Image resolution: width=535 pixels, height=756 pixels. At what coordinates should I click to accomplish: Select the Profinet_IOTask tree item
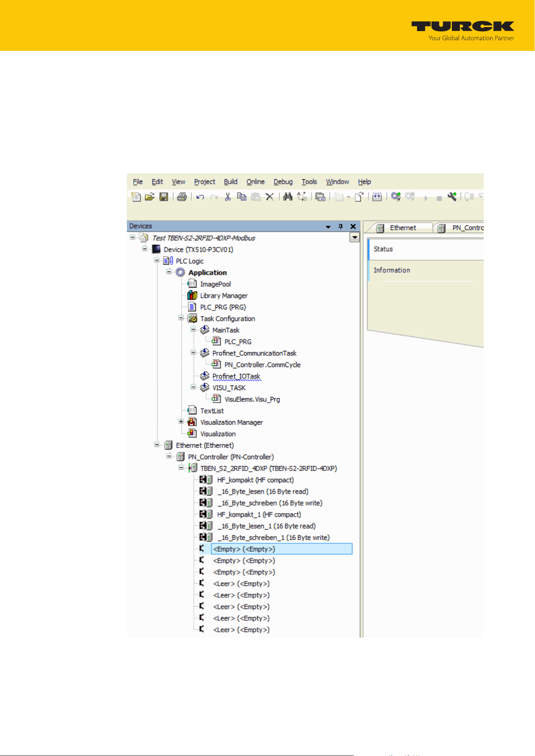point(236,376)
